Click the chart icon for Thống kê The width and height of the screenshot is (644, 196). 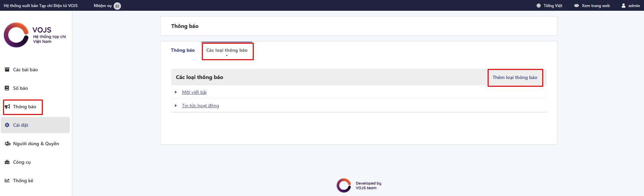(7, 181)
